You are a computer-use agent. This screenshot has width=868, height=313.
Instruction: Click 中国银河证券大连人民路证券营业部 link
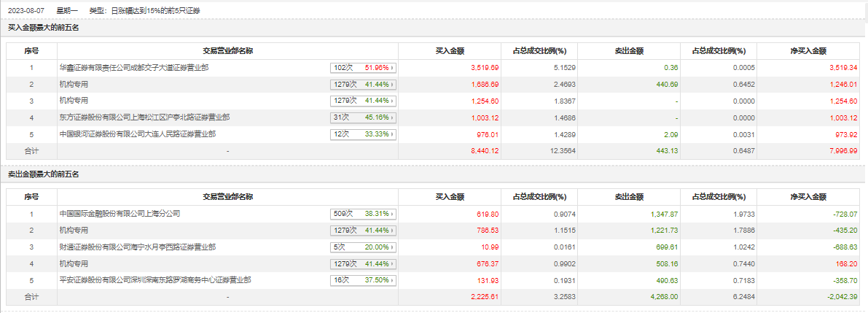137,134
